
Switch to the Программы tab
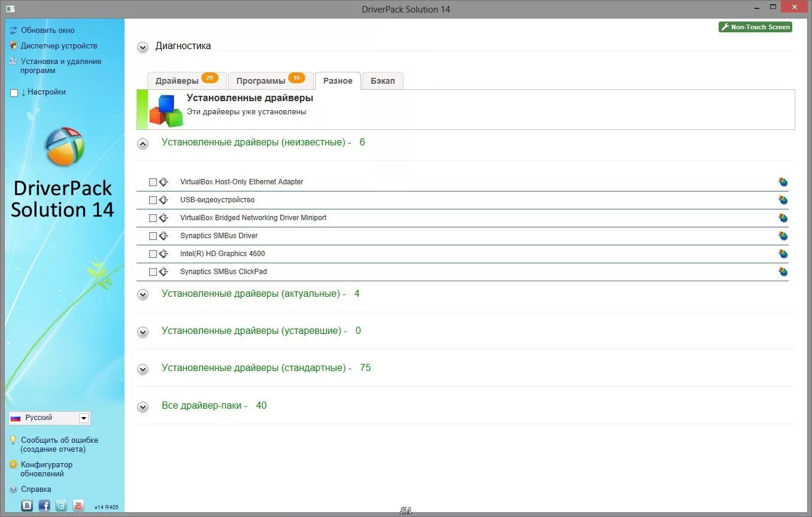[x=271, y=81]
